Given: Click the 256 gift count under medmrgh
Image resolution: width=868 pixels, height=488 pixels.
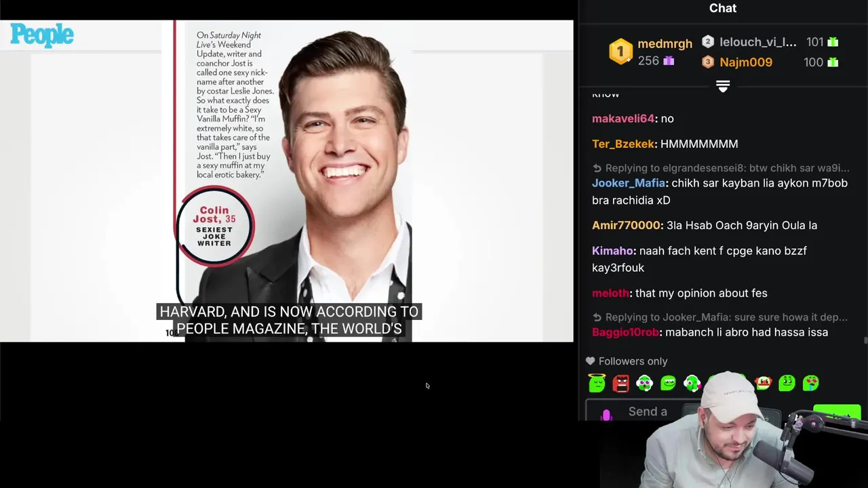Looking at the screenshot, I should pyautogui.click(x=648, y=61).
